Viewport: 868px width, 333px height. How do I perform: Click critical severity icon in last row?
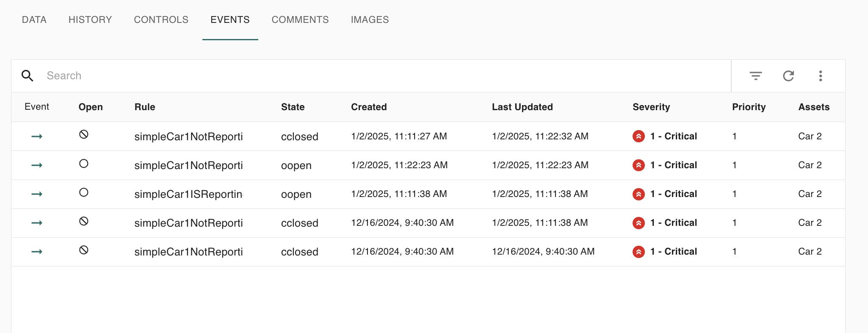(639, 252)
